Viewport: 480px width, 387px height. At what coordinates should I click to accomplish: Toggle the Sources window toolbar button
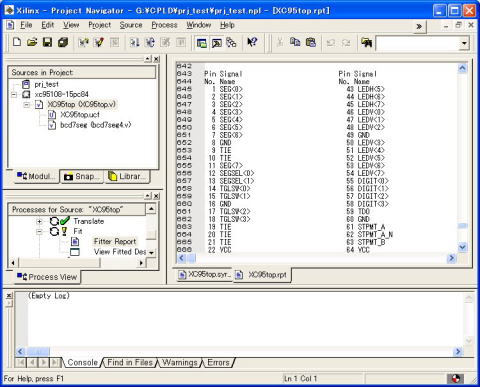tap(202, 43)
